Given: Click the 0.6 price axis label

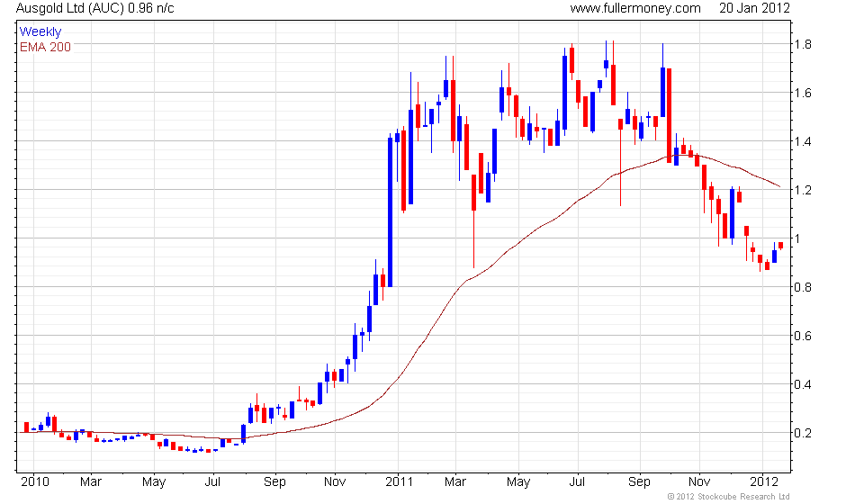Looking at the screenshot, I should point(803,336).
